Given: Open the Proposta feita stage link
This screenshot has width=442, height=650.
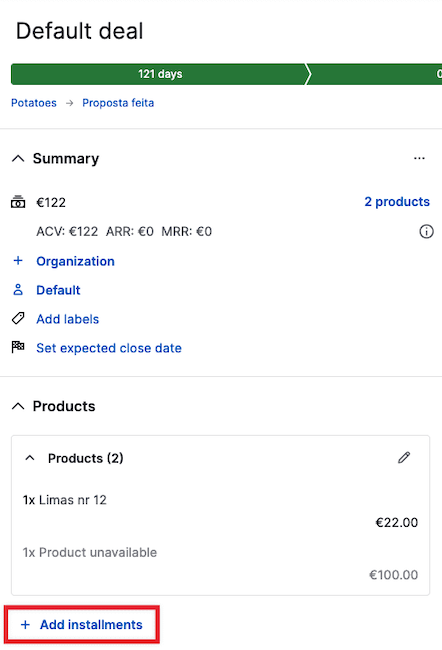Looking at the screenshot, I should (118, 103).
